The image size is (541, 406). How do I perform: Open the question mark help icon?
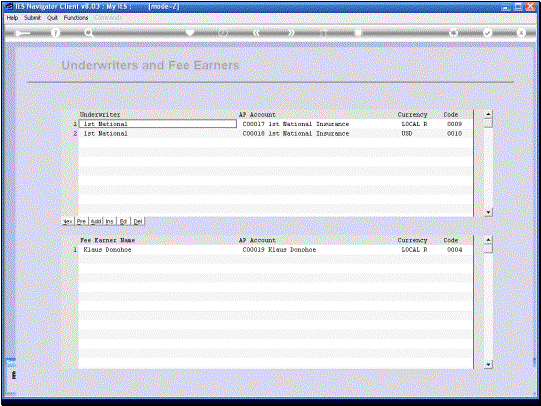pyautogui.click(x=55, y=33)
